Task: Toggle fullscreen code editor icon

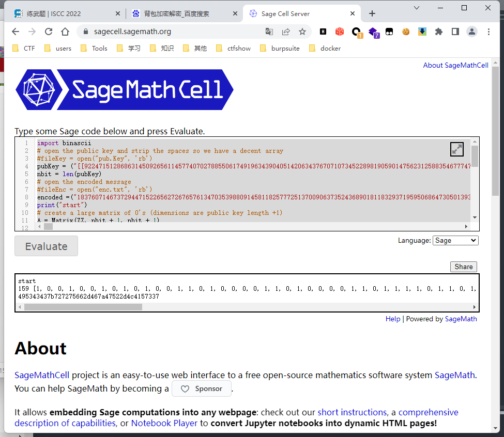Action: point(457,149)
